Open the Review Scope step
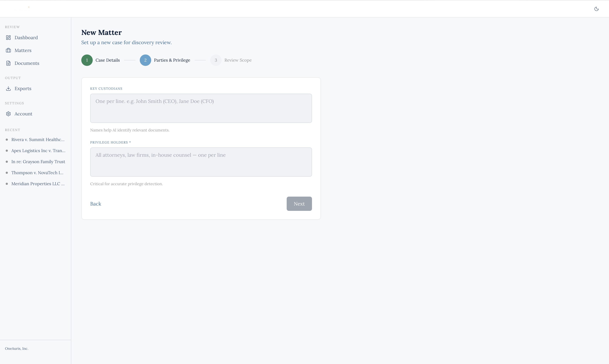Screen dimensions: 609x364 pyautogui.click(x=238, y=60)
